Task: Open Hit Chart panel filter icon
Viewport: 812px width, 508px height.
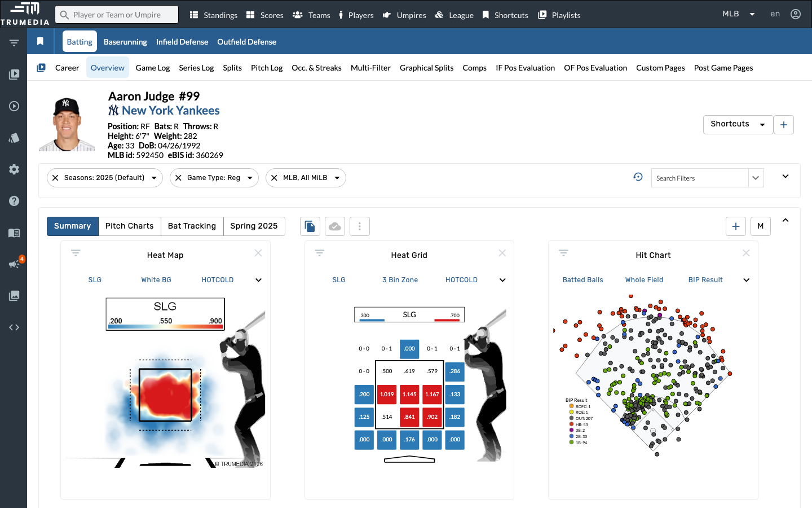Action: click(x=563, y=253)
